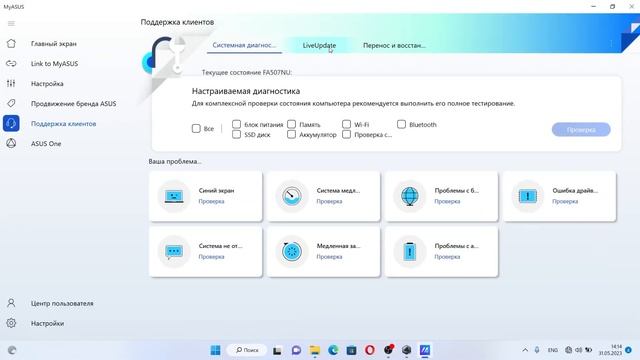The image size is (640, 360).
Task: Open Link to MyASUS sidebar icon
Action: coord(11,64)
